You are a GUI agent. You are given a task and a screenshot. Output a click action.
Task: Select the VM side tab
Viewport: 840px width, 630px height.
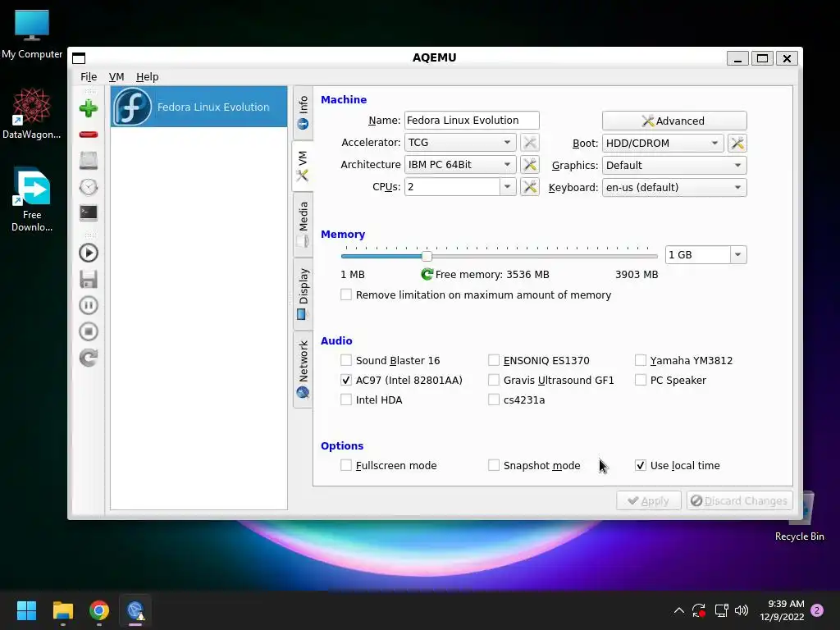click(303, 166)
